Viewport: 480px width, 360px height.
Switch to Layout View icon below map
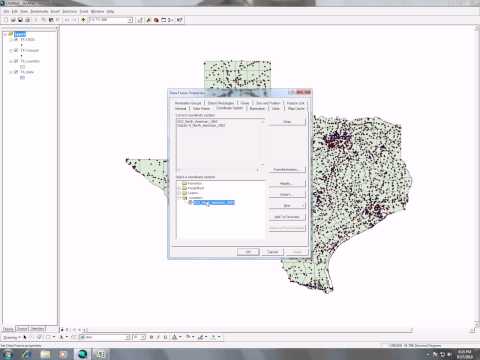(x=67, y=330)
